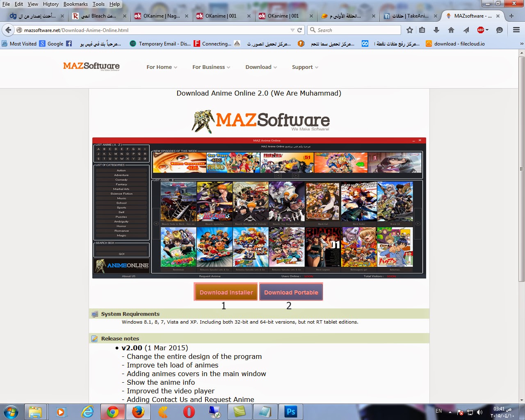
Task: Expand the For Business menu
Action: (211, 67)
